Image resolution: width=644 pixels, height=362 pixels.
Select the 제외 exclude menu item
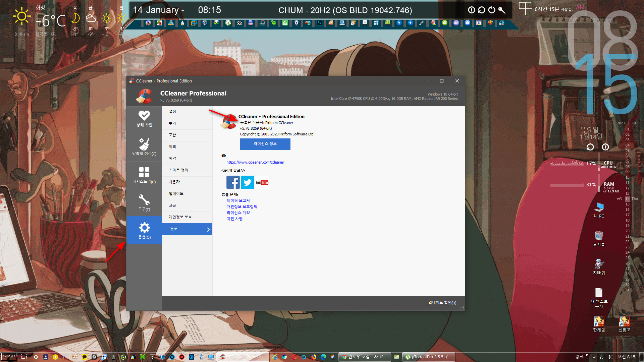tap(187, 147)
